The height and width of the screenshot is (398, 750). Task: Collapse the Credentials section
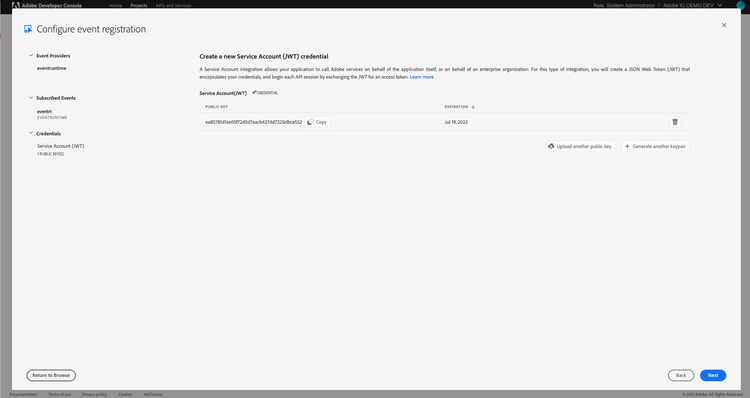(x=31, y=133)
